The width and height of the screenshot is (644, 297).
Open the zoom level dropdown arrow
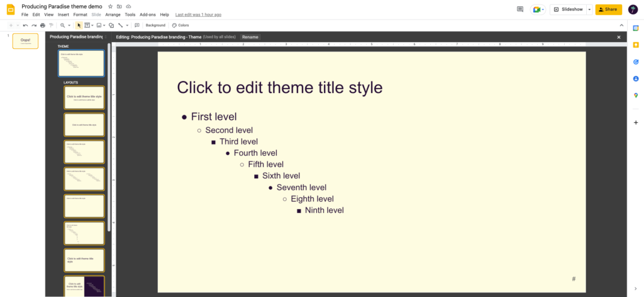point(69,26)
